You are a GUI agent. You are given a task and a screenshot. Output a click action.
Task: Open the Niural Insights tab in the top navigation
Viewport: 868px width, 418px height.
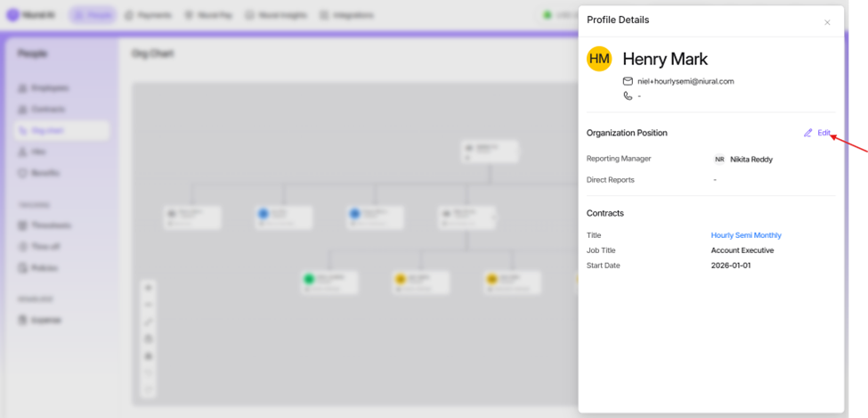pyautogui.click(x=276, y=15)
